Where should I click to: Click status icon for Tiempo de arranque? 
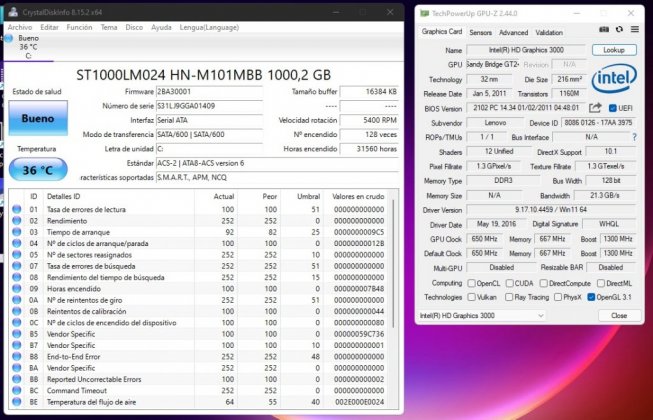click(17, 232)
